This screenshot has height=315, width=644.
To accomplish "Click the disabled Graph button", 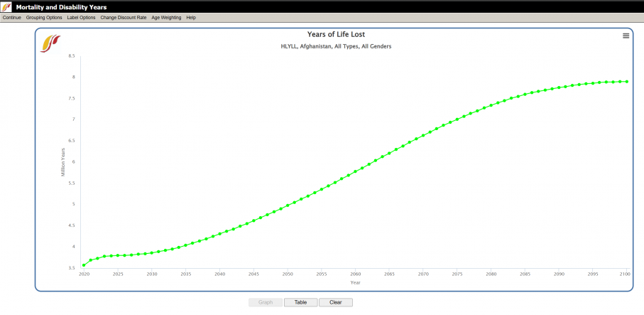I will (266, 302).
